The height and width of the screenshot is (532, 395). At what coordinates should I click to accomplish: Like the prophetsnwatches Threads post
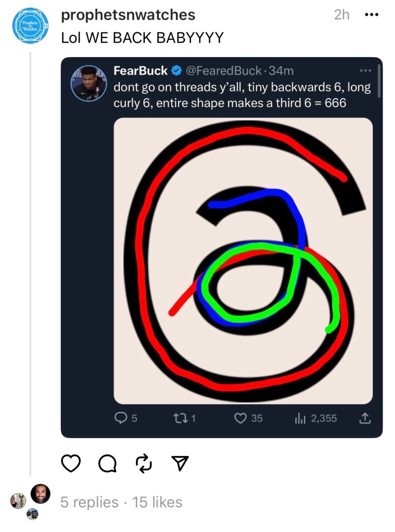[x=71, y=463]
